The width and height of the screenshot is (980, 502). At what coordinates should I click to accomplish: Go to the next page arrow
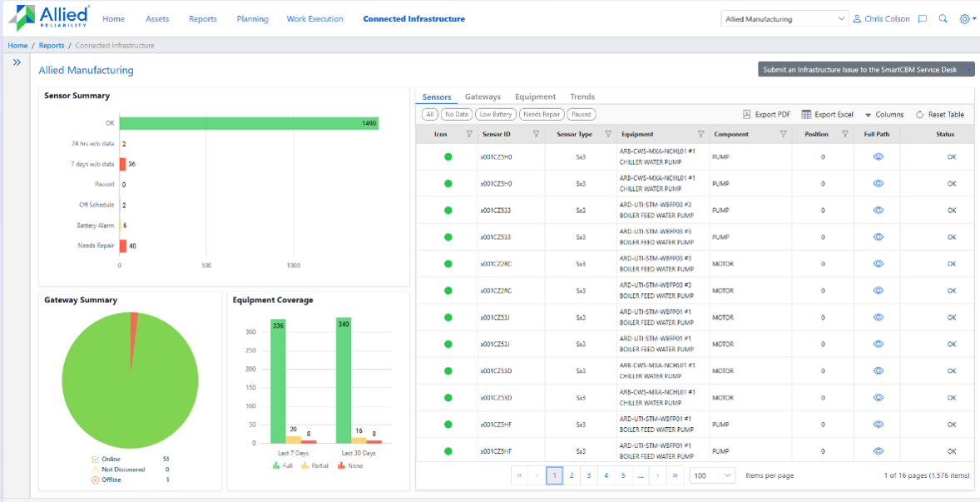[657, 475]
